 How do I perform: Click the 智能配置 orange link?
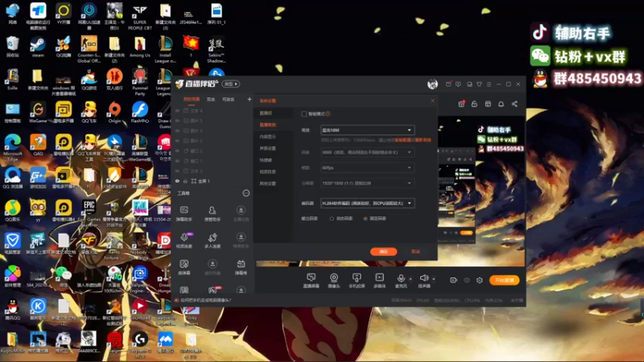tap(403, 140)
